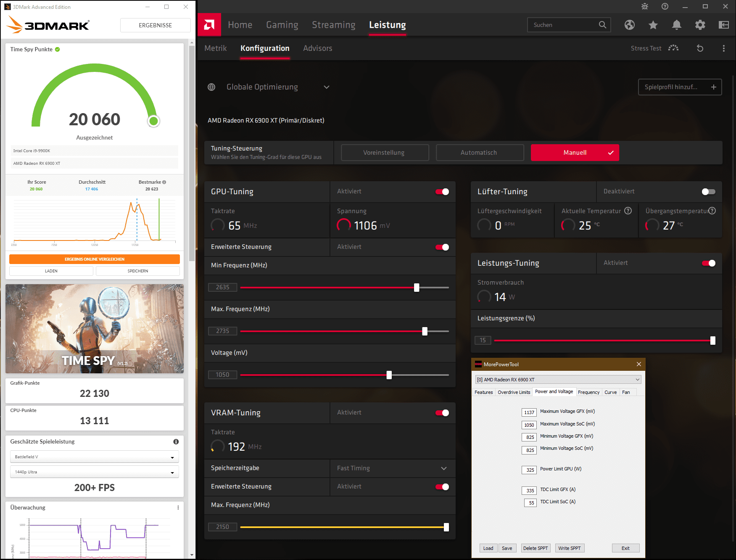
Task: Open the 1440p Ultra resolution dropdown
Action: [95, 472]
